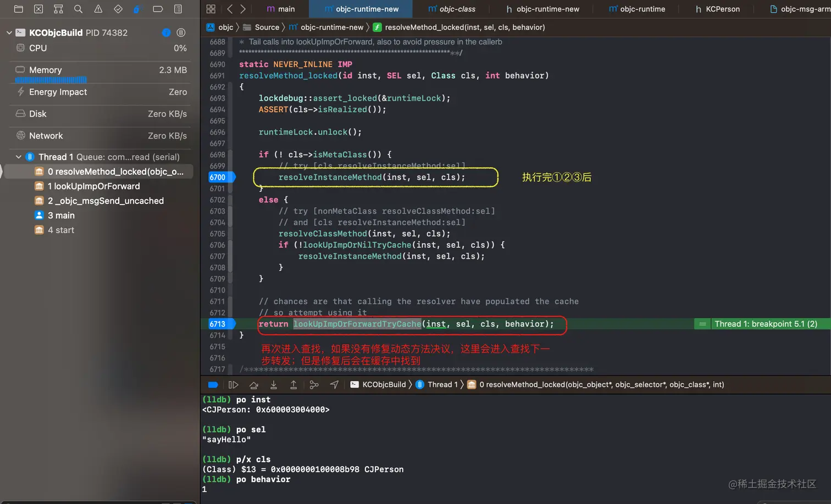Viewport: 831px width, 504px height.
Task: Toggle breakpoint at line 6700
Action: click(221, 177)
